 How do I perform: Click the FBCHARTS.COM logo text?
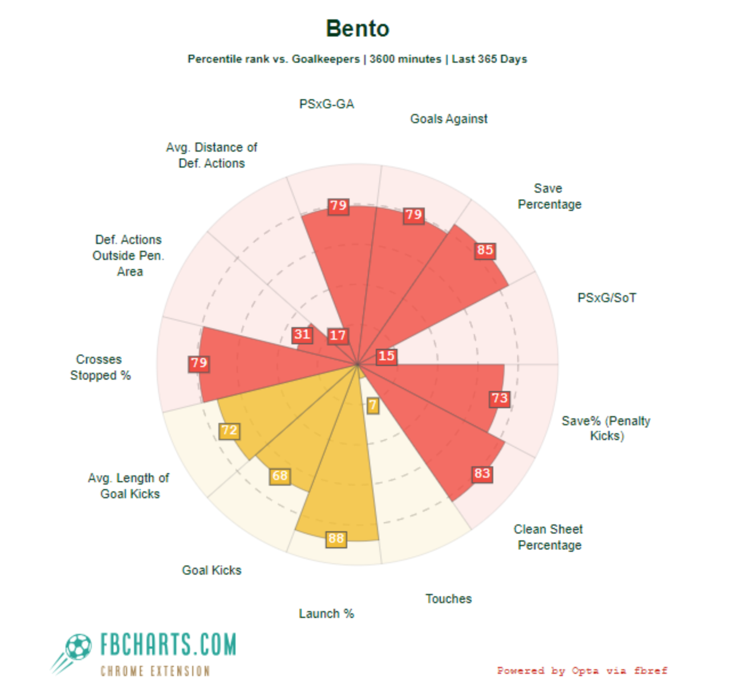point(168,645)
